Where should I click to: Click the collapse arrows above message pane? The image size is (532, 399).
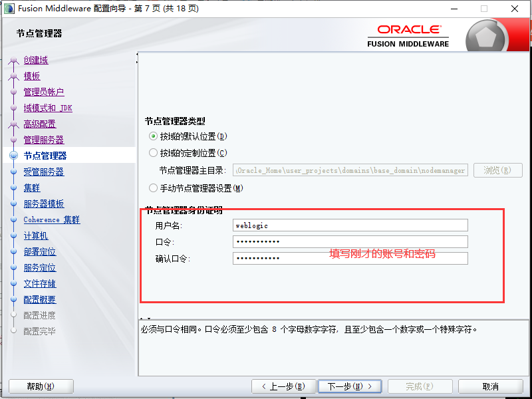(x=145, y=319)
